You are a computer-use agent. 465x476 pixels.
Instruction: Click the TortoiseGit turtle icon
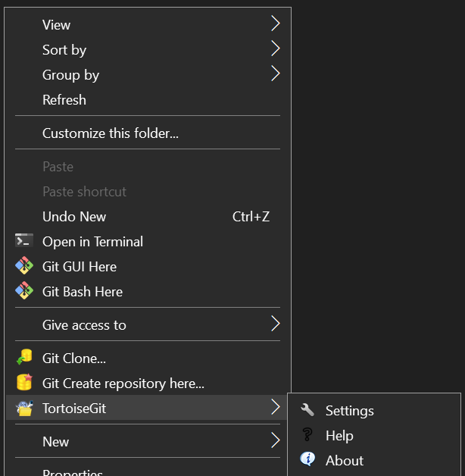[x=24, y=408]
